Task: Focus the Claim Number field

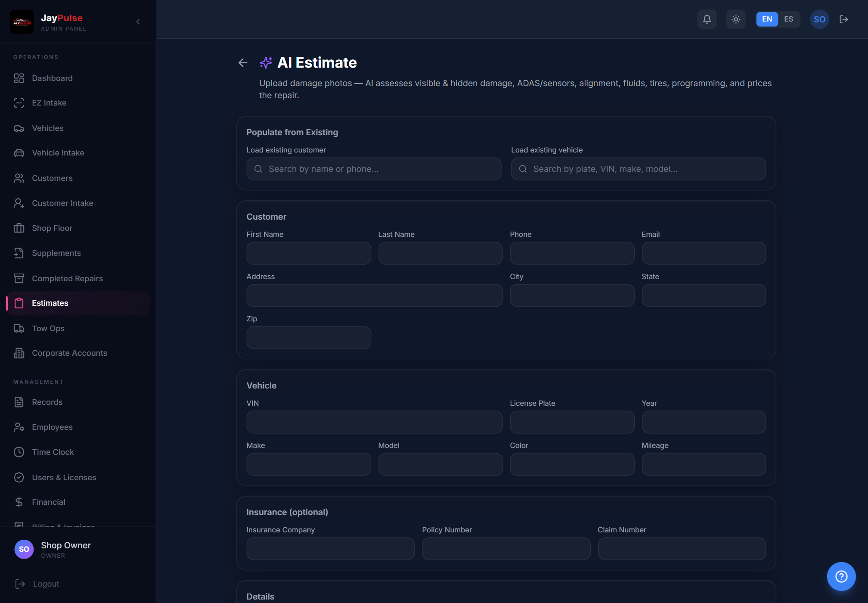Action: [682, 549]
